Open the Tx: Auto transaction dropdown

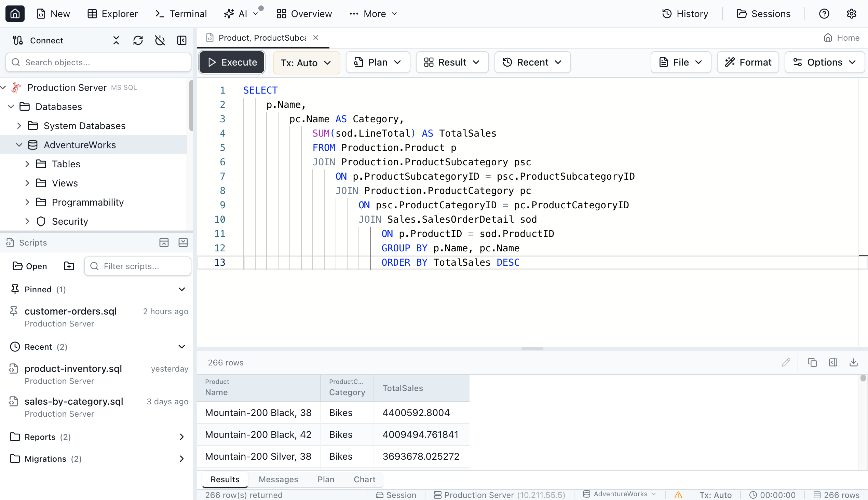pyautogui.click(x=307, y=62)
